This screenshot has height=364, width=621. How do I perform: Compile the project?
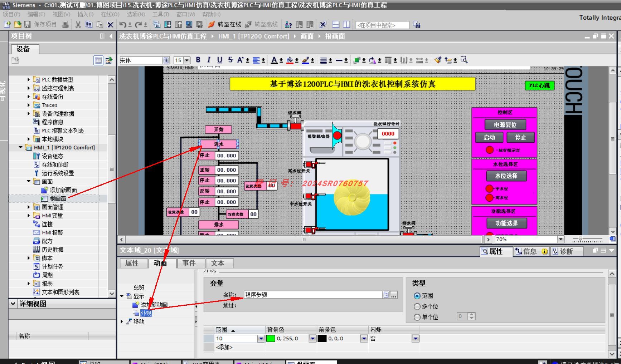[x=156, y=24]
